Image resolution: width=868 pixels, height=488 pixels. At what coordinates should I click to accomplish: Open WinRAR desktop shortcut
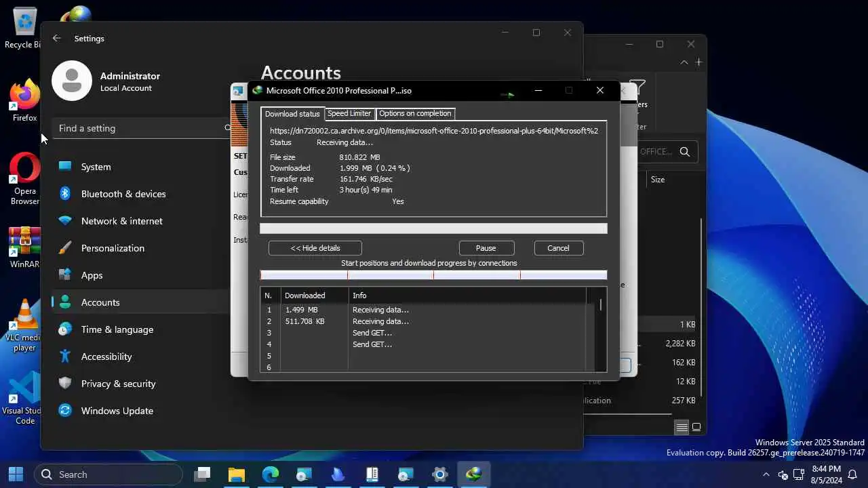24,247
